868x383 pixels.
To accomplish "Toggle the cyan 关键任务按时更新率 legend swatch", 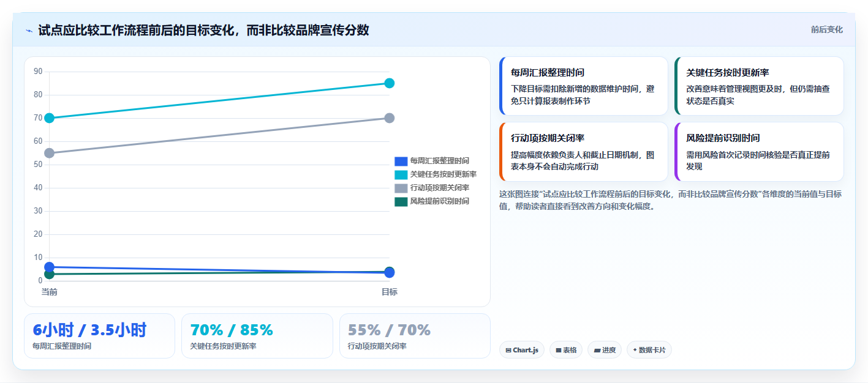I will click(x=401, y=174).
